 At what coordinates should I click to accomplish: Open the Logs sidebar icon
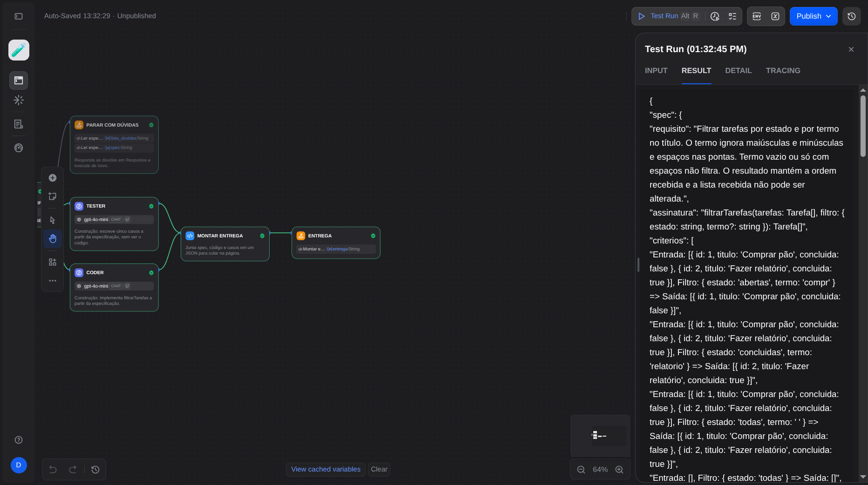pos(19,124)
